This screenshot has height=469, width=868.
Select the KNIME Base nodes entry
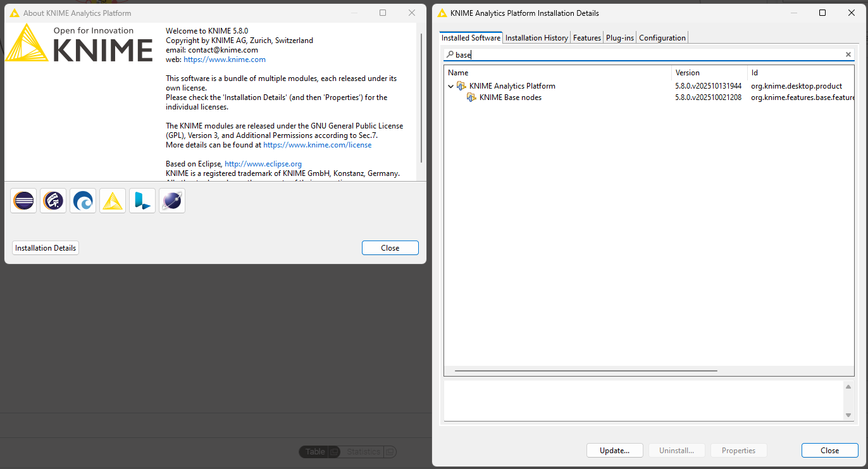click(510, 97)
